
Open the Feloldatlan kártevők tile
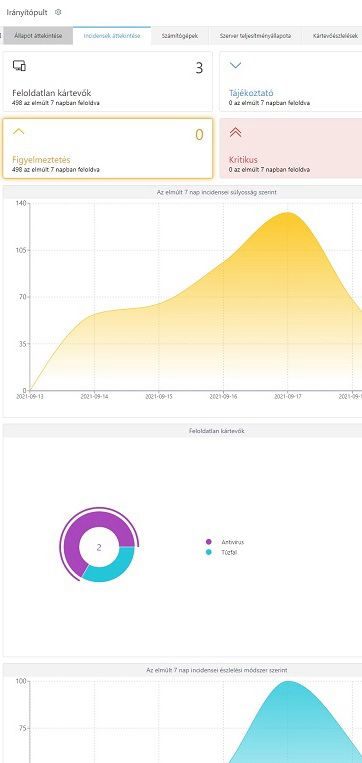[108, 82]
